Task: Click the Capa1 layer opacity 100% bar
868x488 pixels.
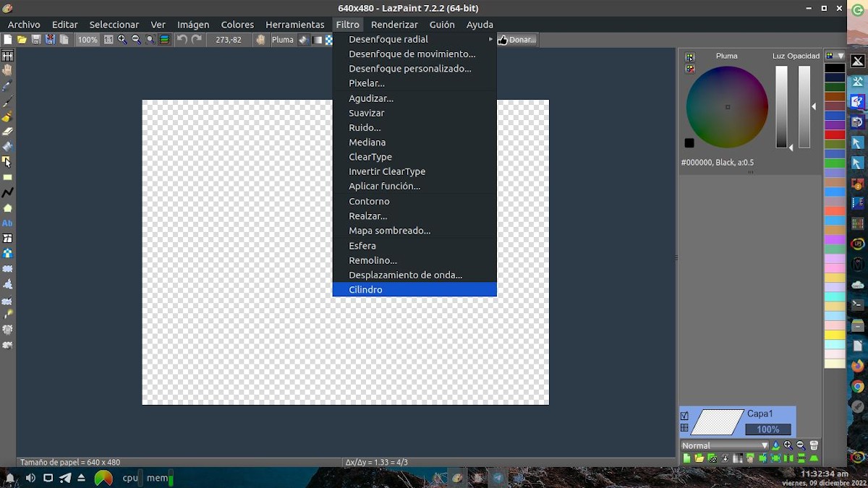Action: (768, 429)
